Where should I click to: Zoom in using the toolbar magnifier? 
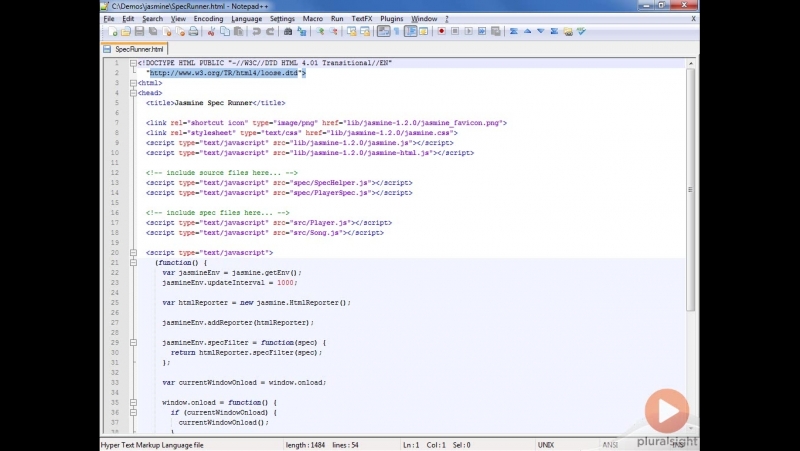click(319, 32)
